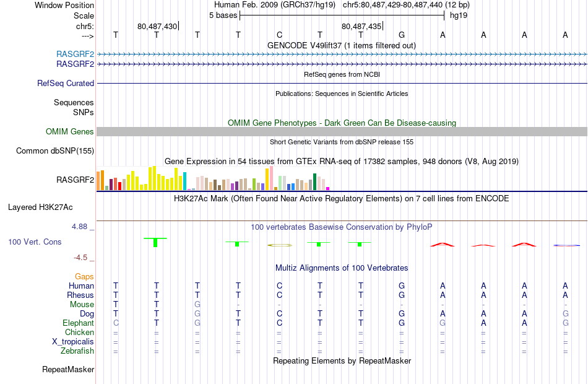Click the hg19 label beside scale bar
The width and height of the screenshot is (588, 384).
coord(459,15)
